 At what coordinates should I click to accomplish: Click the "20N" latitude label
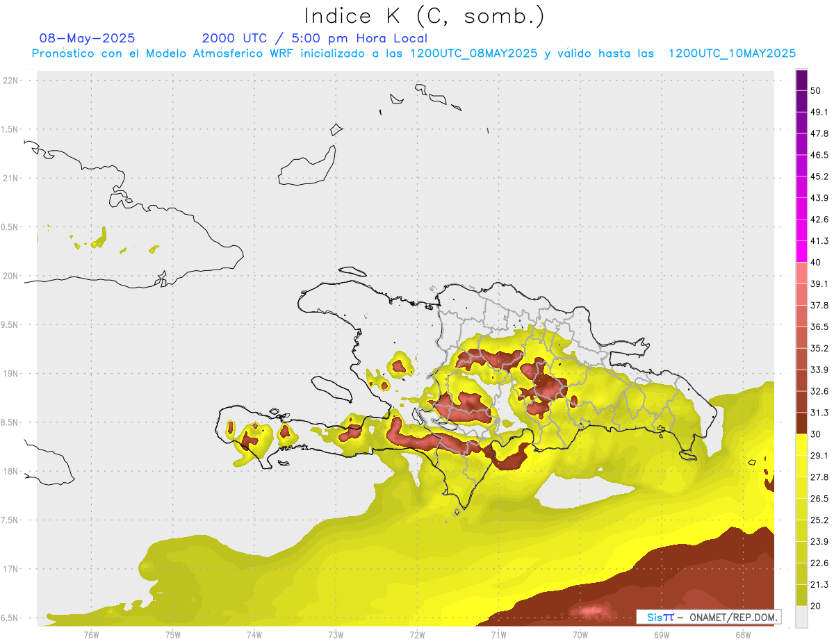pyautogui.click(x=11, y=276)
